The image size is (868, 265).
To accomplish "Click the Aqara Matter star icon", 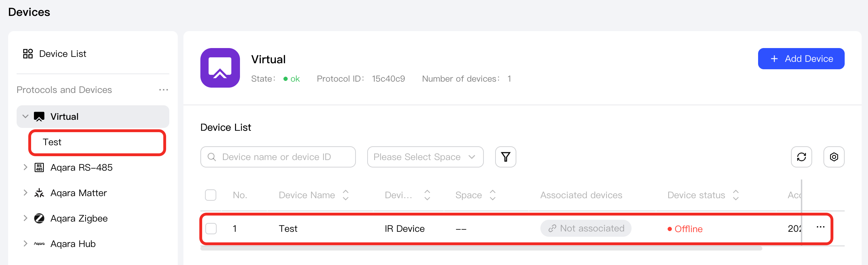I will (x=39, y=193).
